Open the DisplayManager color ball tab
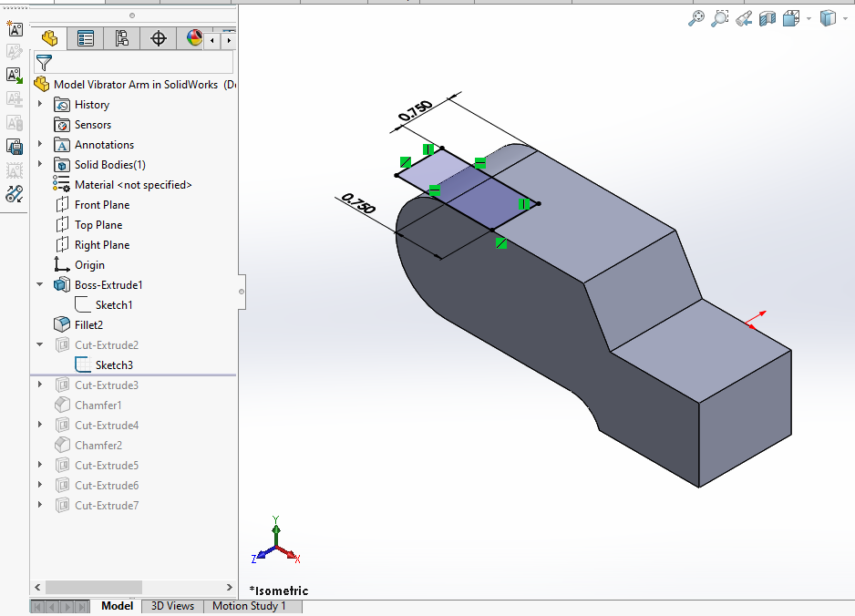Viewport: 855px width, 616px height. tap(193, 38)
